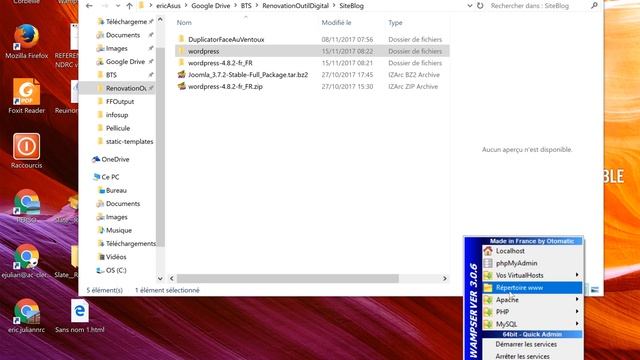Open Répertoire www from Wampserver menu
Viewport: 640px width, 360px height.
[532, 288]
